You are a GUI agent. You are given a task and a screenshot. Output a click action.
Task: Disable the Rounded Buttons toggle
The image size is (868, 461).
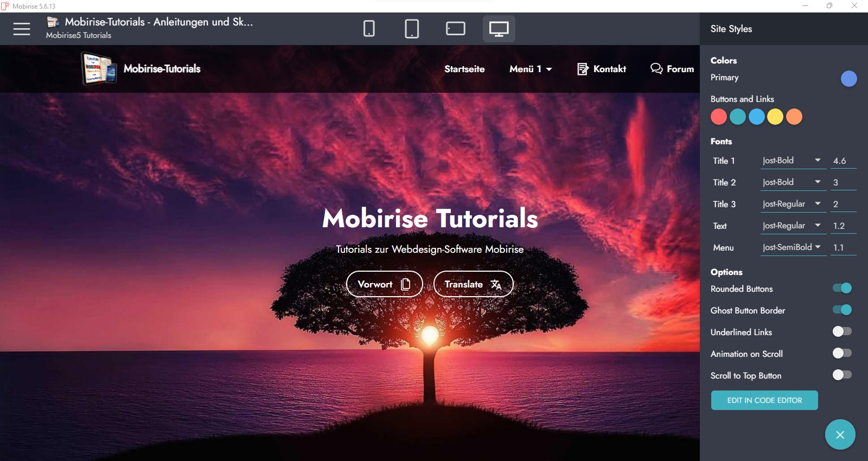842,289
